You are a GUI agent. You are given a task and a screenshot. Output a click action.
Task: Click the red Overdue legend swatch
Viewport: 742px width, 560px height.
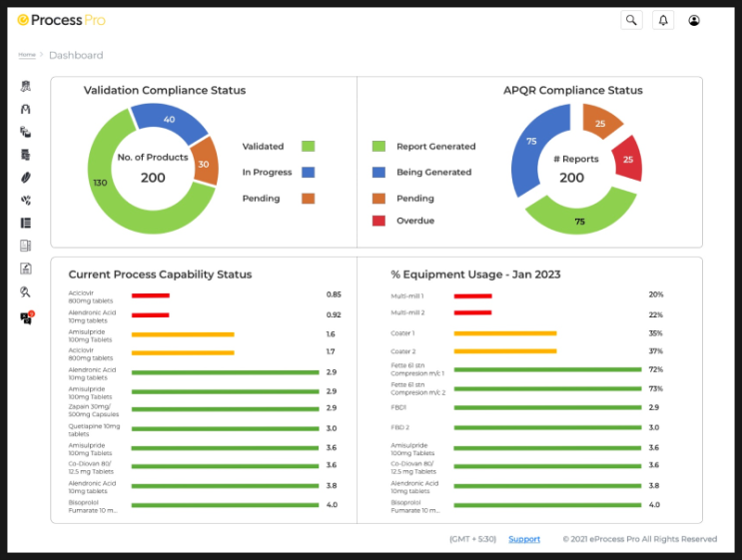tap(379, 221)
